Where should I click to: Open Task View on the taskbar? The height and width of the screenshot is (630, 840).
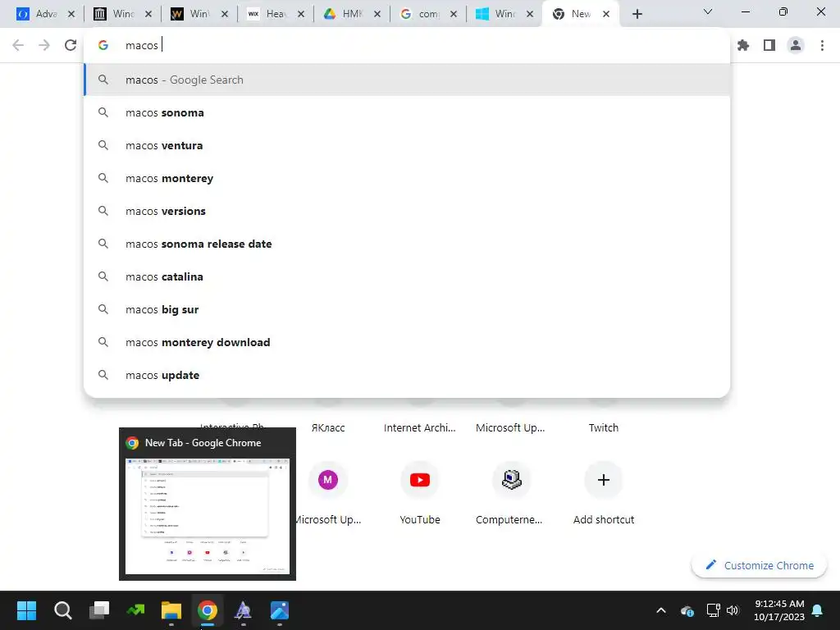99,610
